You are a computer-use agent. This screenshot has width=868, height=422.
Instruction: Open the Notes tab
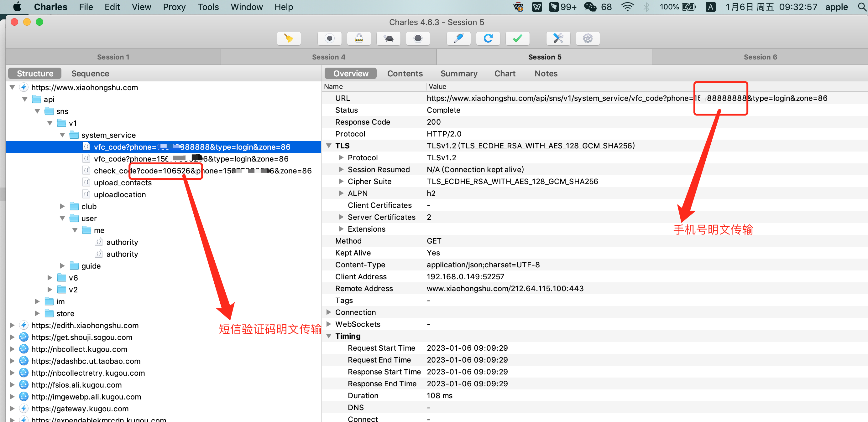[546, 73]
